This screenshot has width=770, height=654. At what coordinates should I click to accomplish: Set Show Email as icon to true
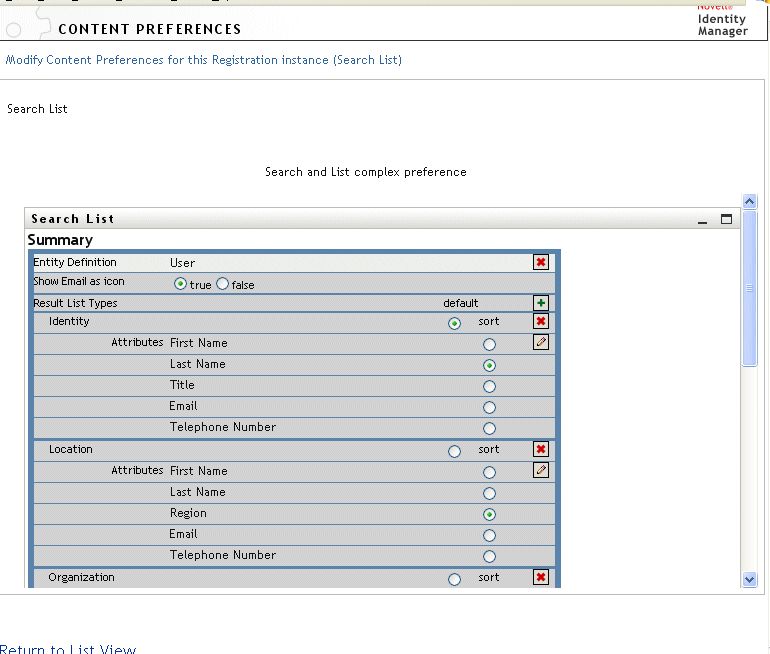pyautogui.click(x=180, y=284)
